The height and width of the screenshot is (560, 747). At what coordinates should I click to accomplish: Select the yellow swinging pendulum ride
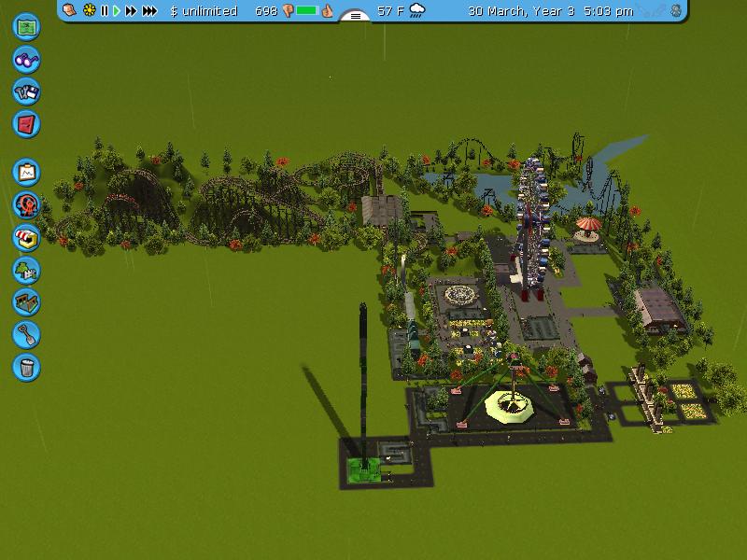511,405
